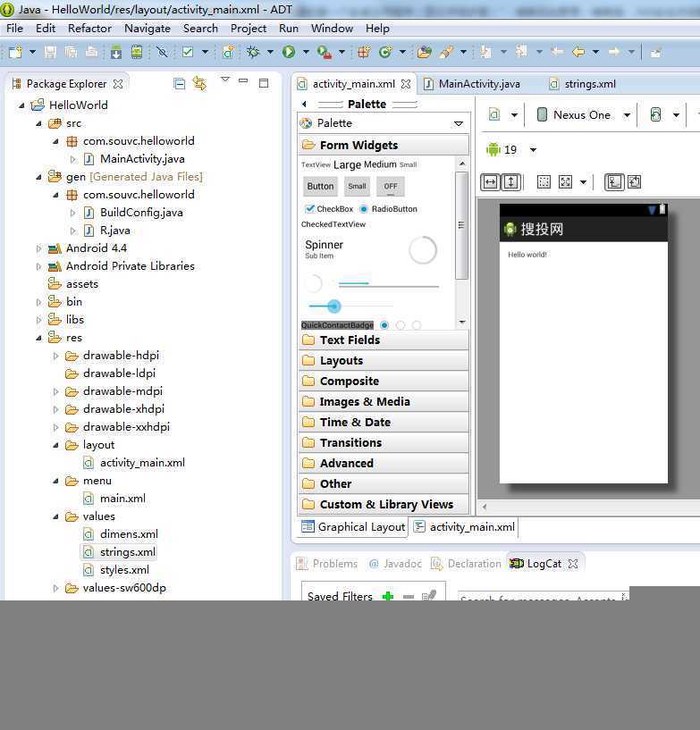Image resolution: width=700 pixels, height=730 pixels.
Task: Click the screen orientation rotate icon
Action: (655, 114)
